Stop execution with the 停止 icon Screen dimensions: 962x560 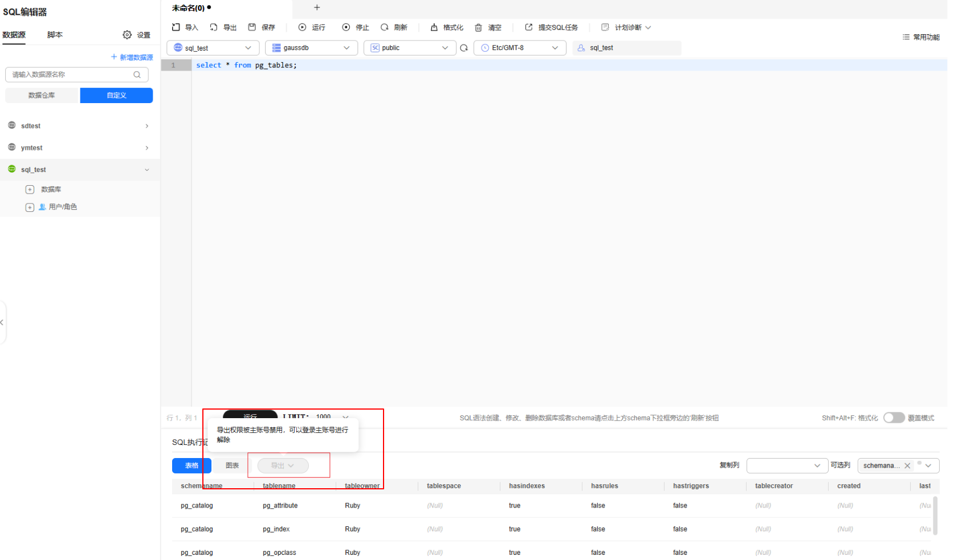tap(346, 27)
